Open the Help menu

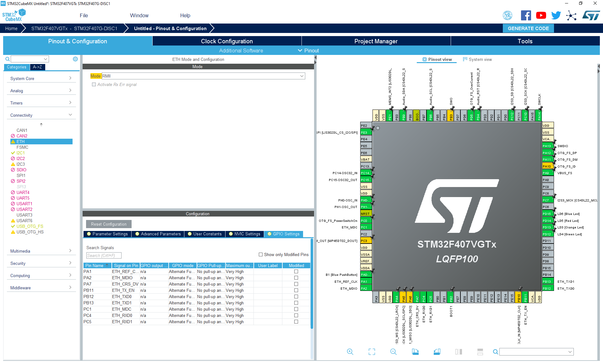tap(185, 15)
